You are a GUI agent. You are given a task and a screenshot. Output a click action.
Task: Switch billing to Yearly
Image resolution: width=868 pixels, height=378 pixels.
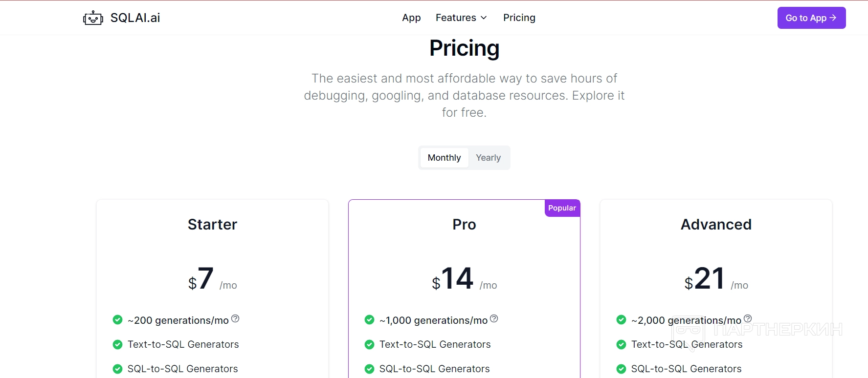[x=488, y=158]
